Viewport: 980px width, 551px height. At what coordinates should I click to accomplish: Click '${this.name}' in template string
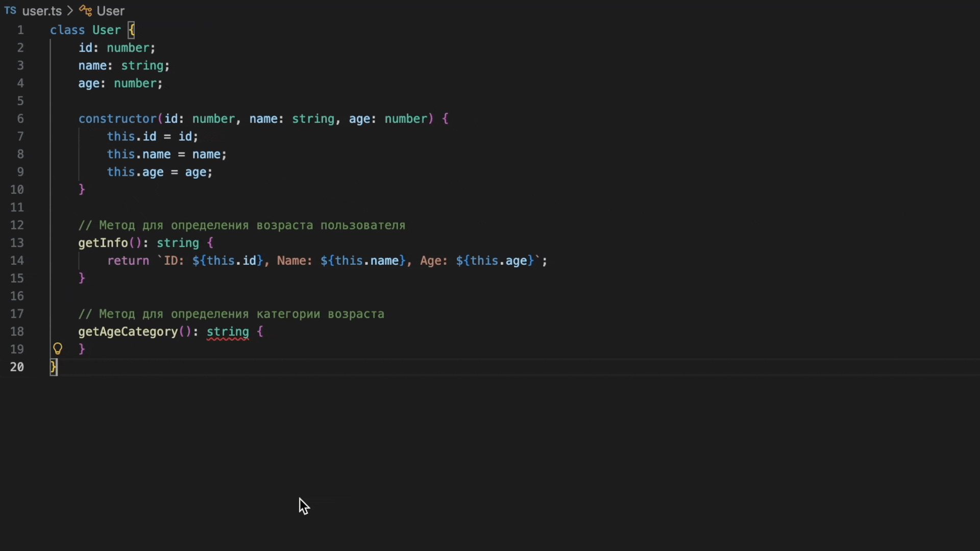[363, 261]
